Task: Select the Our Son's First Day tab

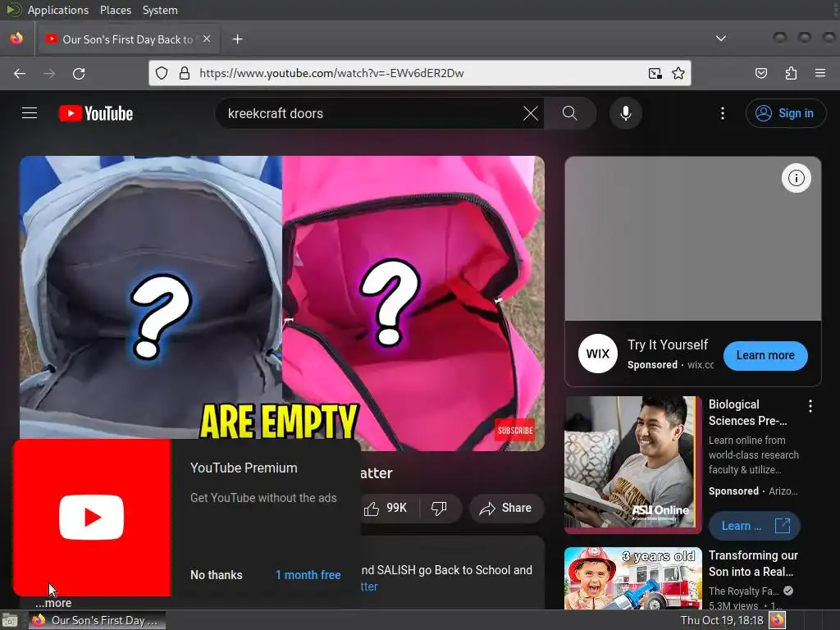Action: coord(127,39)
